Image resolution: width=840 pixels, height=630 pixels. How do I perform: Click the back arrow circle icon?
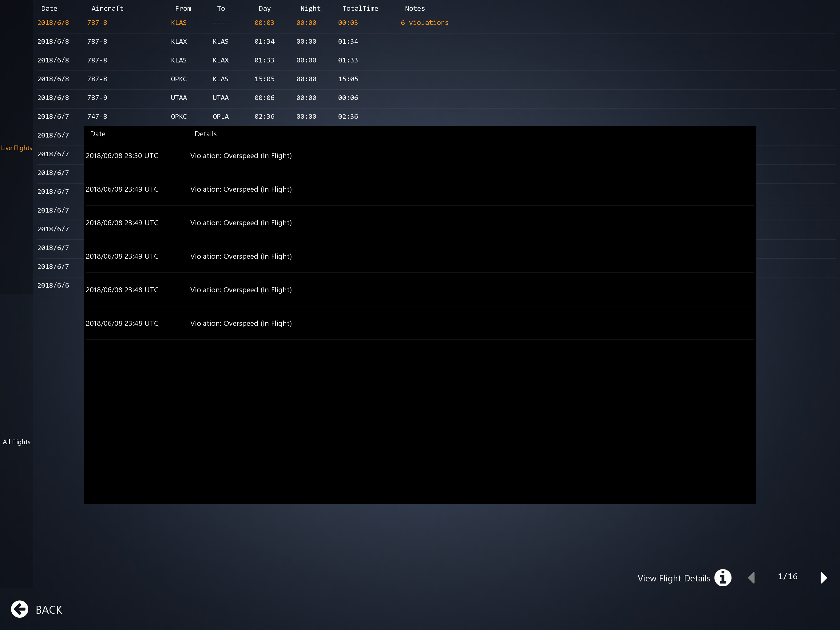pos(19,609)
